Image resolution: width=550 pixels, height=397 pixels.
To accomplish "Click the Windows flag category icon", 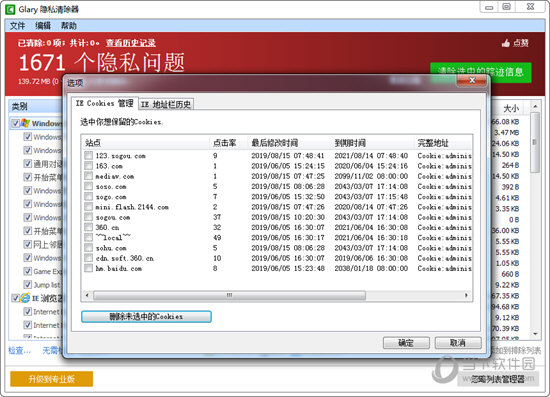I will 25,123.
